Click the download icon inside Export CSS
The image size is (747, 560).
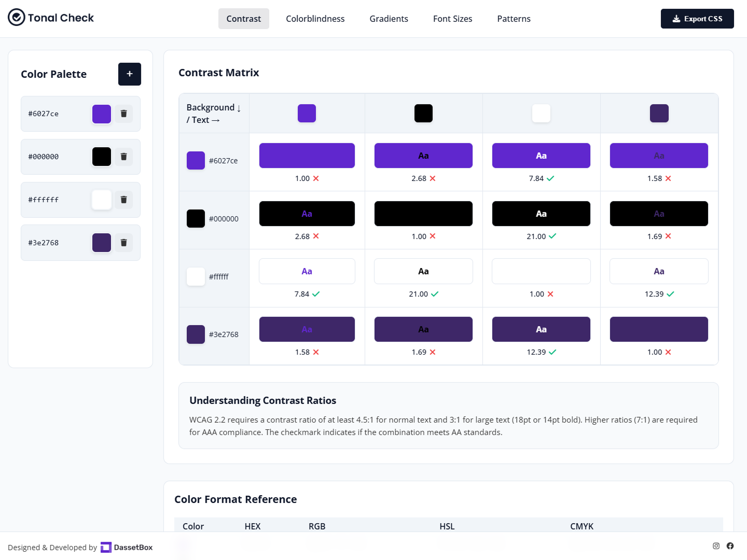pyautogui.click(x=676, y=18)
